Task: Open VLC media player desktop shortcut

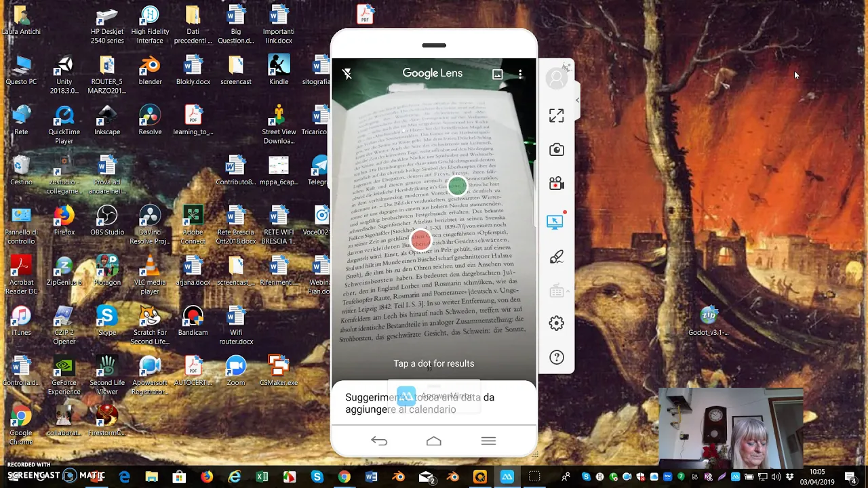Action: point(150,276)
